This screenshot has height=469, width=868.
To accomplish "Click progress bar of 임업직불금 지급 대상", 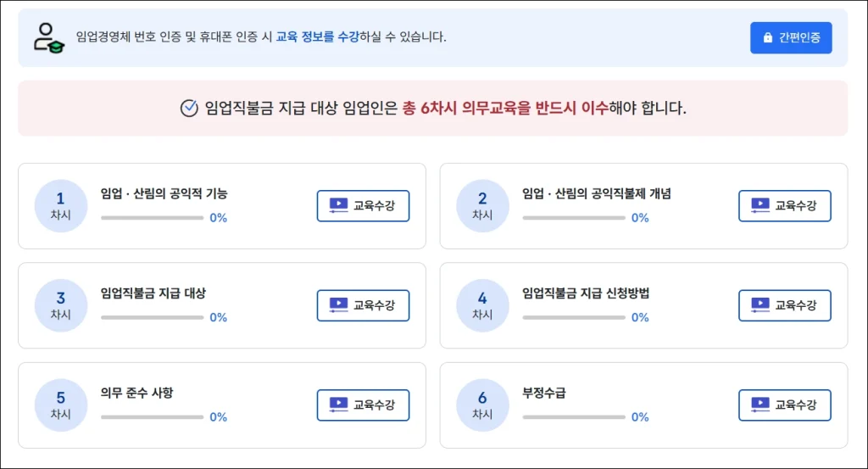I will (153, 317).
